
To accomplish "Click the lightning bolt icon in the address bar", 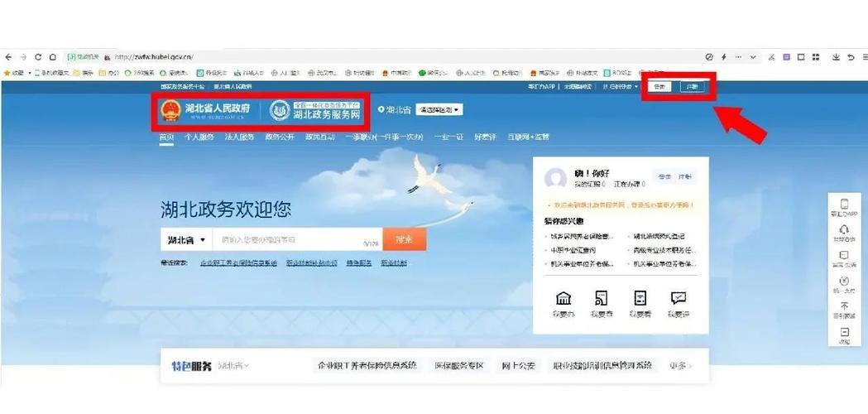I will 723,56.
